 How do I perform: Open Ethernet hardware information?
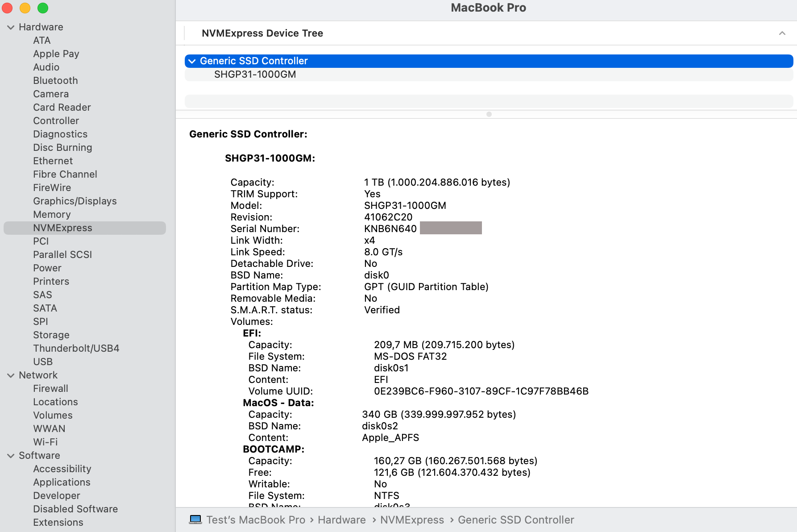point(53,161)
